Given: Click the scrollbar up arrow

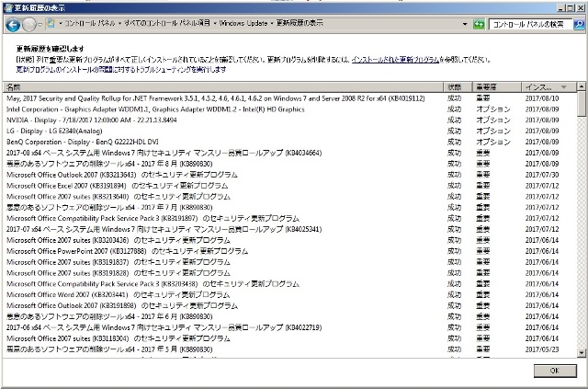Looking at the screenshot, I should tap(581, 86).
